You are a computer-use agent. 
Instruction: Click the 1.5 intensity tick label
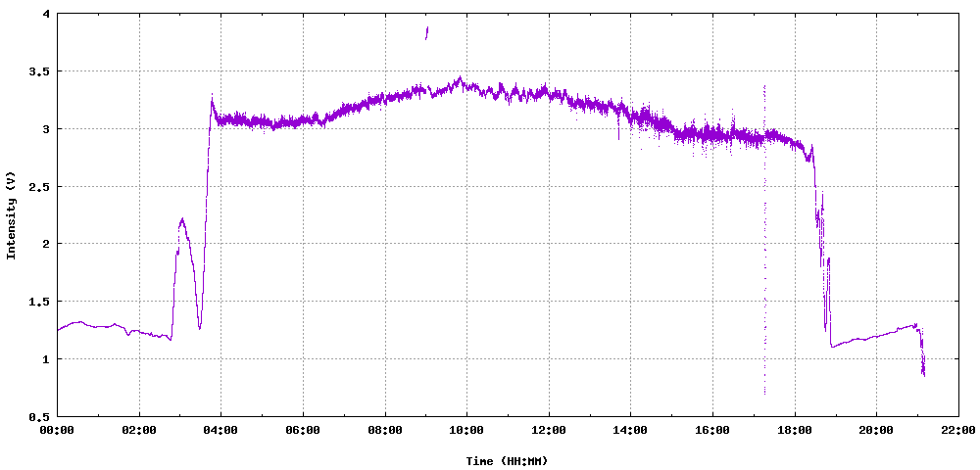(x=40, y=302)
